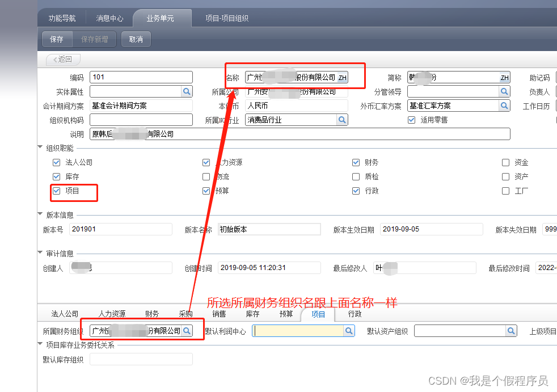Open the 默认资产组织 lookup magnifier
This screenshot has height=392, width=557.
coord(511,330)
